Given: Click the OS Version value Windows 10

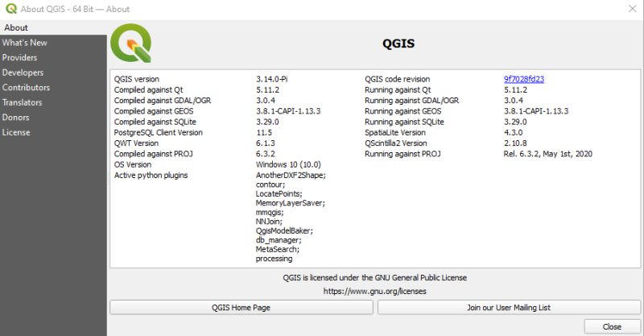Looking at the screenshot, I should [x=288, y=164].
